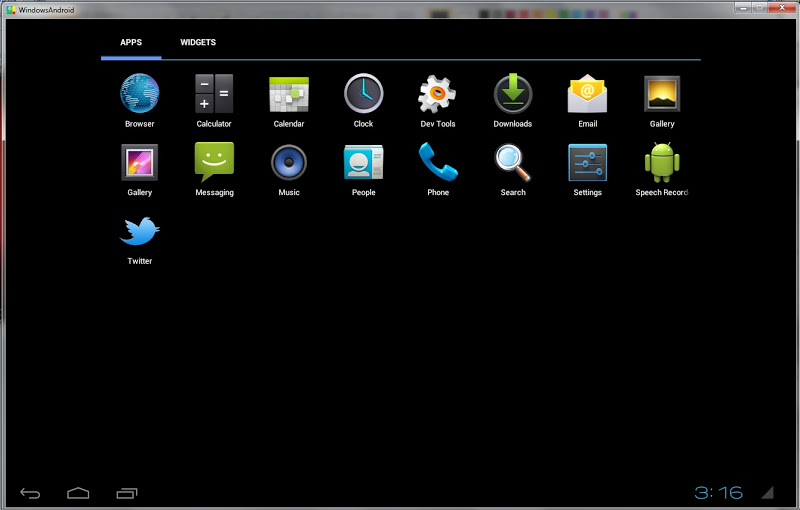Open the Clock app
The image size is (800, 510).
coord(363,93)
